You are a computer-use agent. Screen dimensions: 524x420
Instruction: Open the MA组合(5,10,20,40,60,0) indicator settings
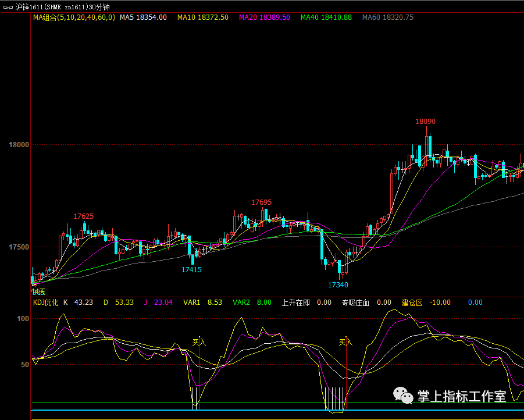[x=73, y=17]
